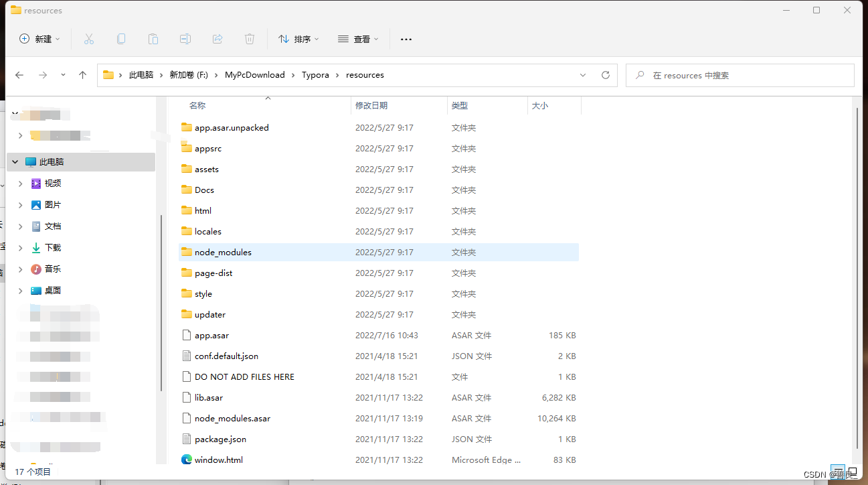Click the window.html Edge icon

187,460
